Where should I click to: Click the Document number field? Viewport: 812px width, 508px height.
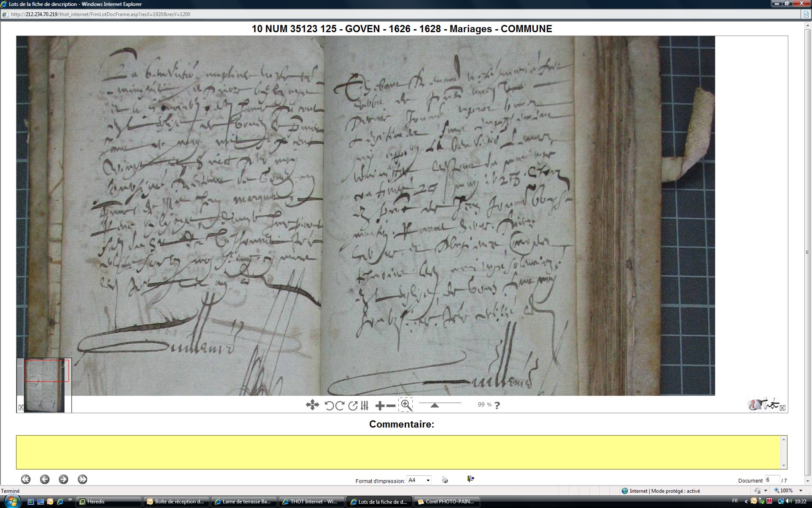[771, 480]
